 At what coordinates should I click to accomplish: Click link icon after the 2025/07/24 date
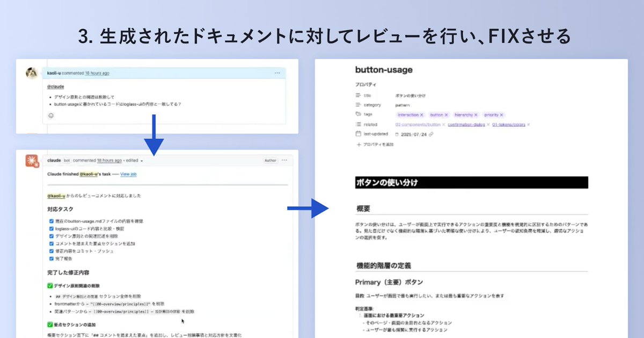pos(431,134)
